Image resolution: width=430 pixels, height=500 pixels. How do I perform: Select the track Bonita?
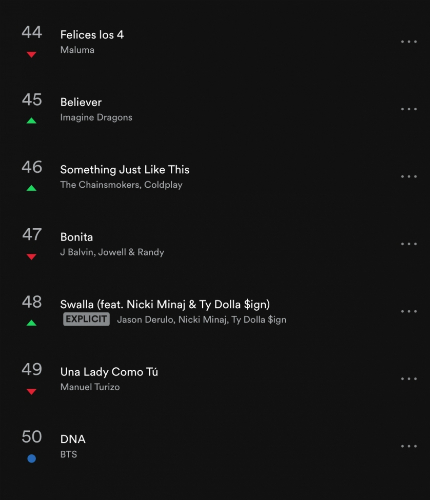[x=77, y=237]
